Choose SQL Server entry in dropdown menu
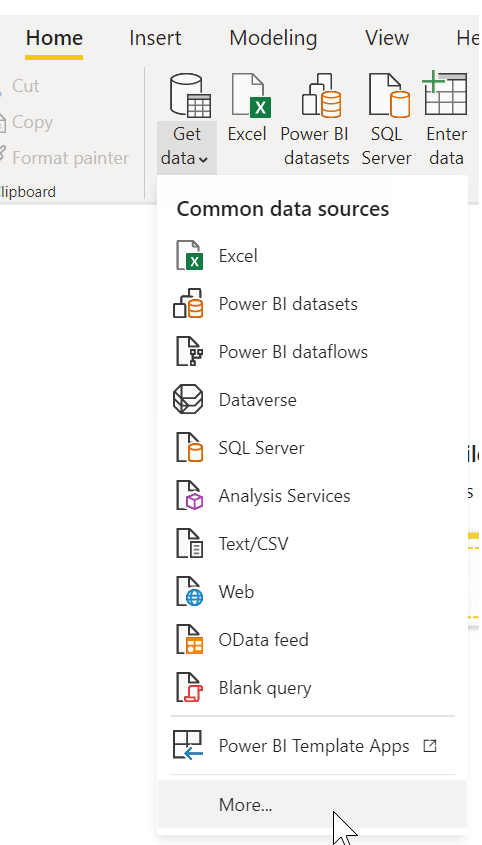This screenshot has width=482, height=845. pyautogui.click(x=261, y=448)
